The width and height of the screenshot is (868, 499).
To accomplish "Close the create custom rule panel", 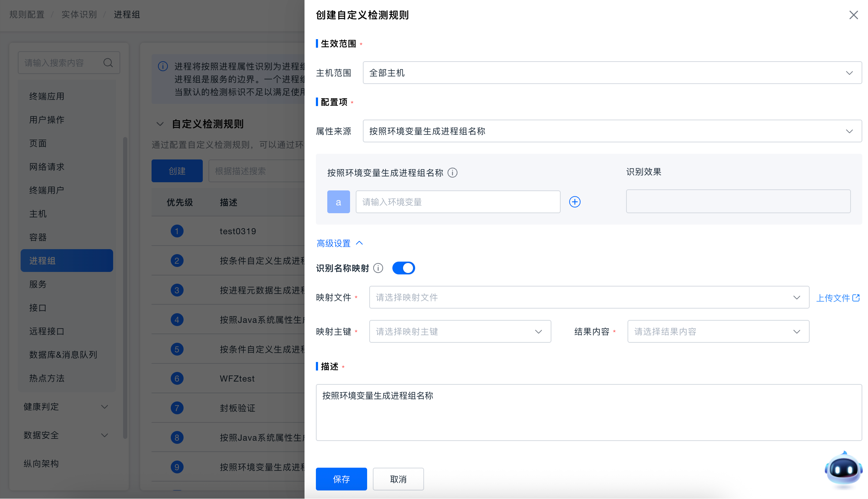I will click(x=853, y=15).
